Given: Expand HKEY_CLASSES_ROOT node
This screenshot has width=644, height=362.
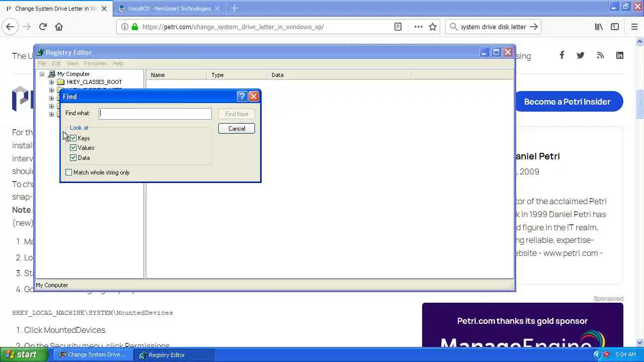Looking at the screenshot, I should 51,82.
